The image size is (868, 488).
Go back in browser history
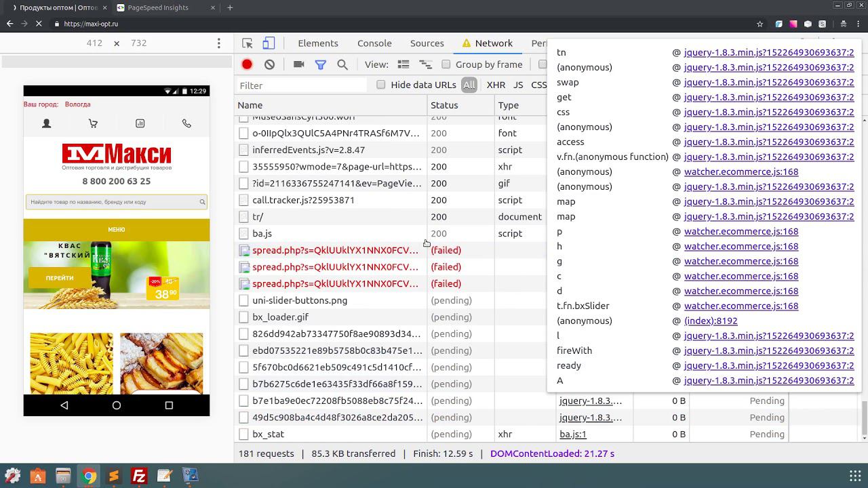pyautogui.click(x=9, y=24)
